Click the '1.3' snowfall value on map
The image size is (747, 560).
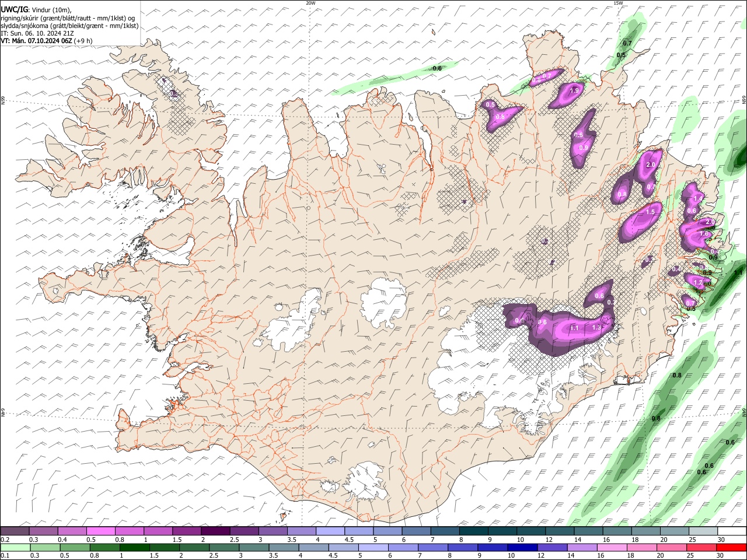pos(596,328)
